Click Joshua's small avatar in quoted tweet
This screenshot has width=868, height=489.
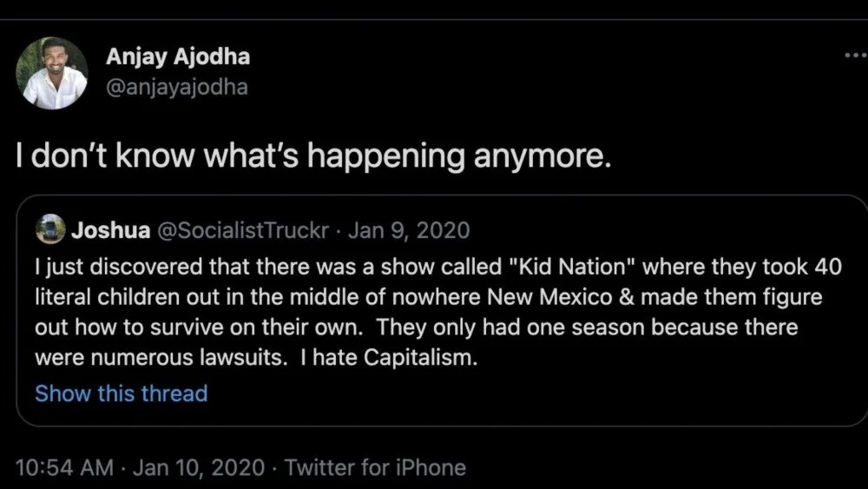(x=50, y=230)
